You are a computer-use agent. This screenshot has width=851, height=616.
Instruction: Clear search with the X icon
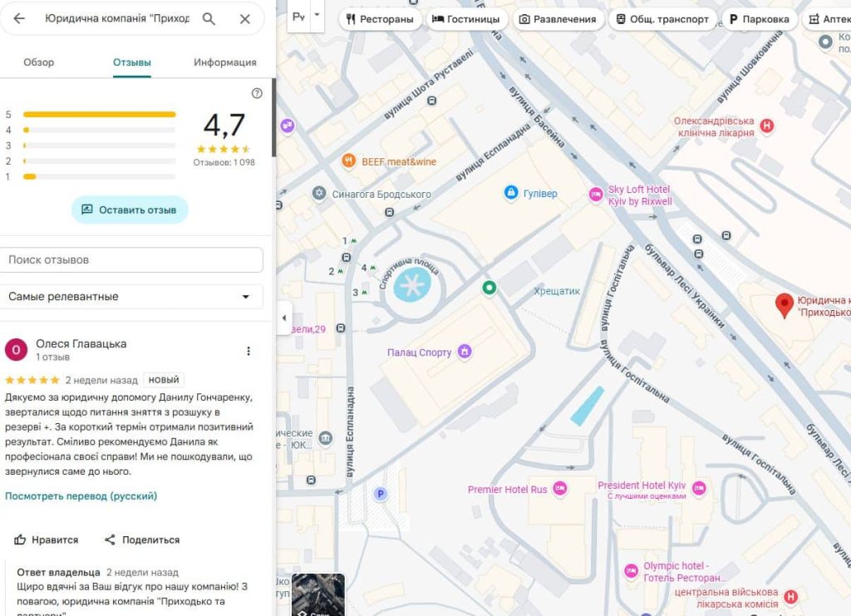[245, 19]
